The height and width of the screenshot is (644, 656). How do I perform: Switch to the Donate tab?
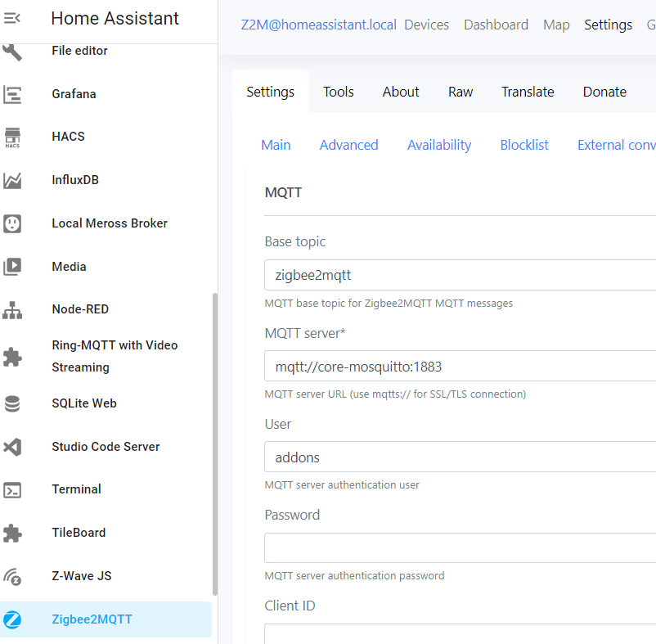click(x=604, y=92)
